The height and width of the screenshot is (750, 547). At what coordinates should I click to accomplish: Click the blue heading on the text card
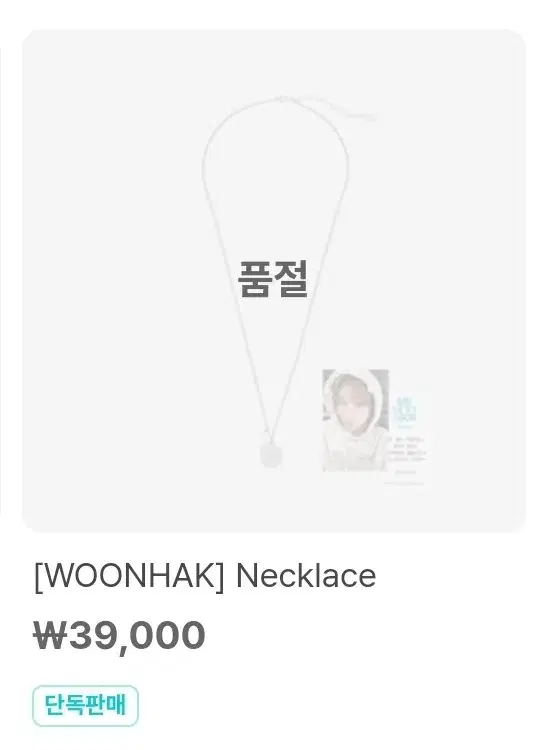click(406, 410)
